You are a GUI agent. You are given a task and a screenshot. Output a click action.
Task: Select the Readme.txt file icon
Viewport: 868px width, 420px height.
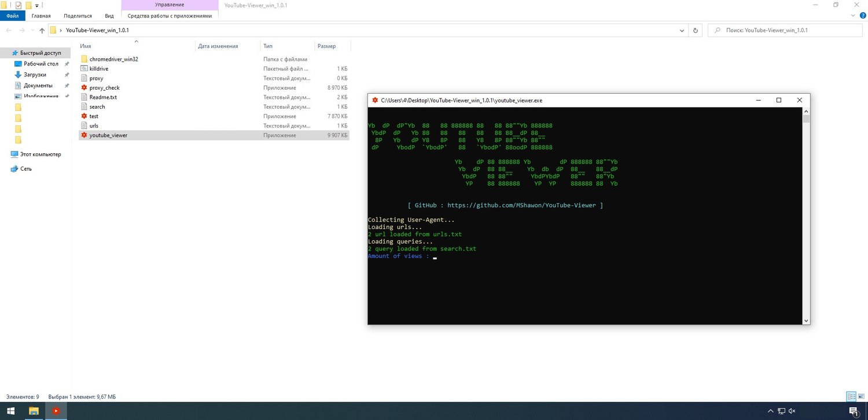(x=84, y=97)
